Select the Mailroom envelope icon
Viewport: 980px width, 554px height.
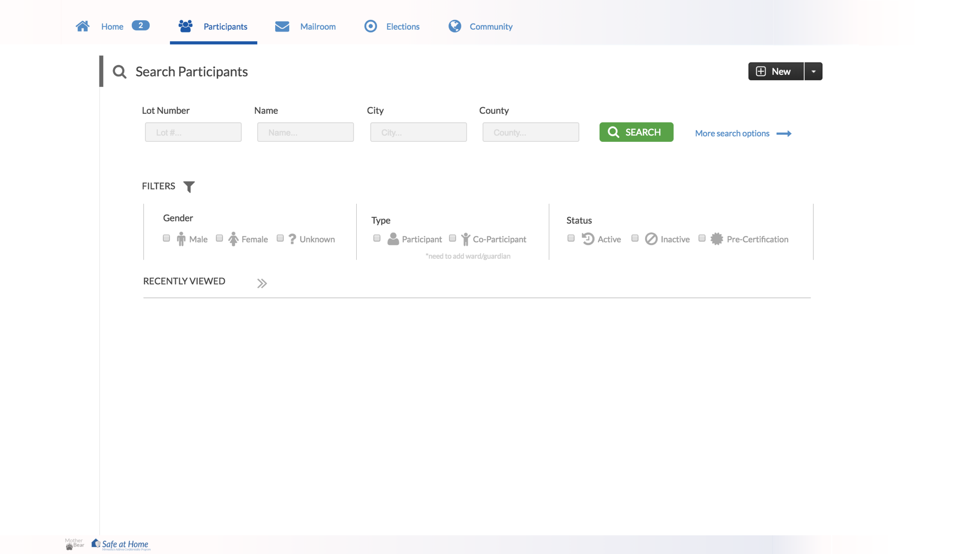(282, 27)
